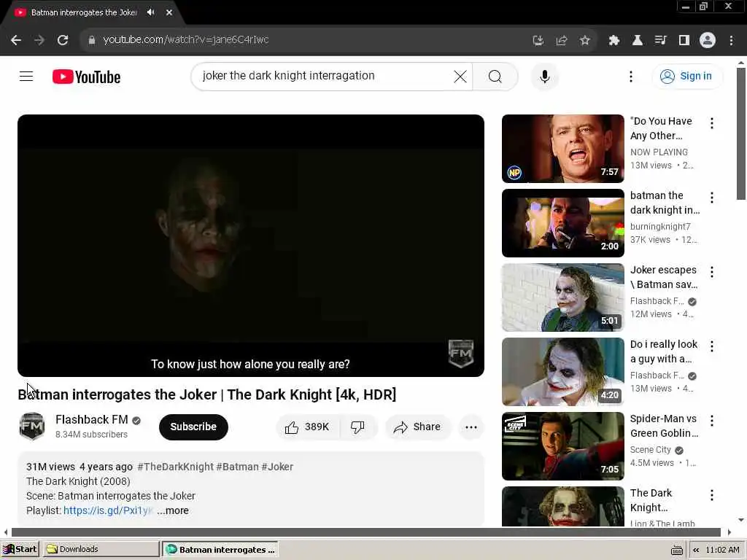Open the YouTube hamburger guide menu

point(26,76)
